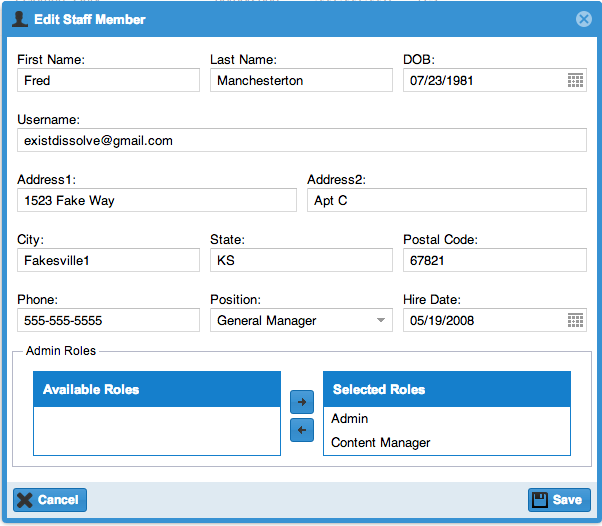
Task: Focus the Last Name input field
Action: pyautogui.click(x=300, y=81)
